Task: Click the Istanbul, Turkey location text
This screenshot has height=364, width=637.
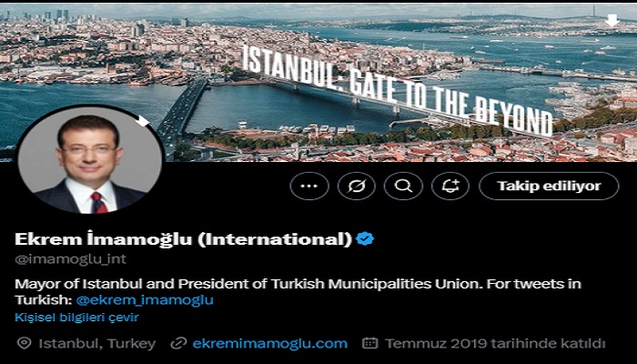Action: [97, 344]
